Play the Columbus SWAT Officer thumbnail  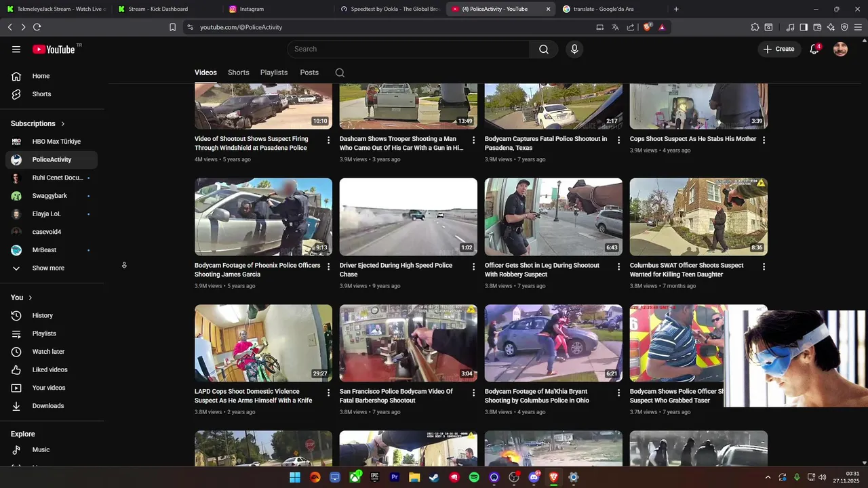click(x=698, y=217)
